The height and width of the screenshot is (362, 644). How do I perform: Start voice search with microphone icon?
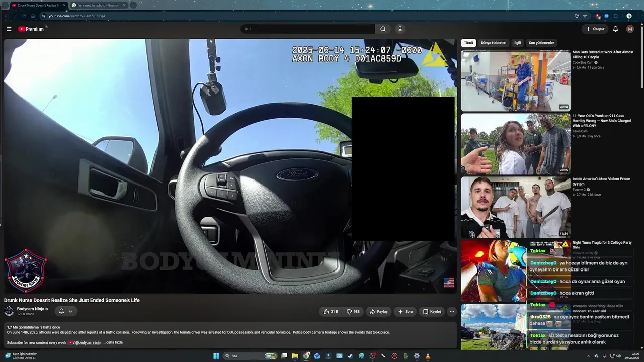pyautogui.click(x=400, y=29)
